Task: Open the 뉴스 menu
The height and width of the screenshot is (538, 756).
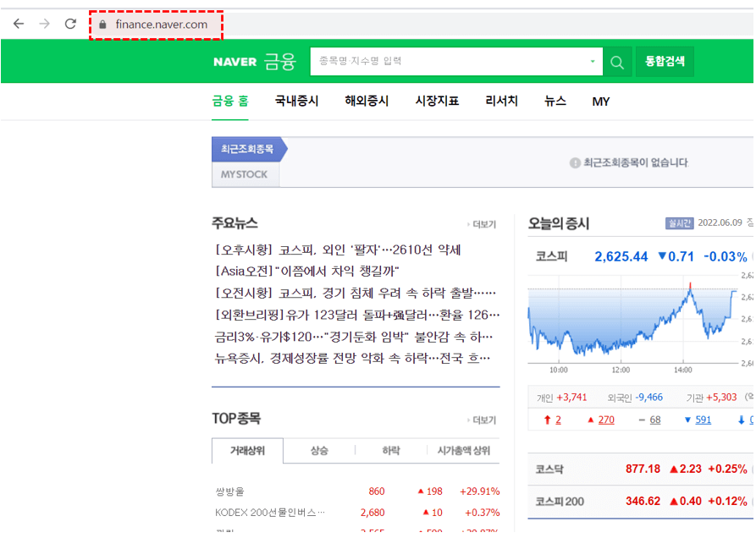Action: click(555, 102)
